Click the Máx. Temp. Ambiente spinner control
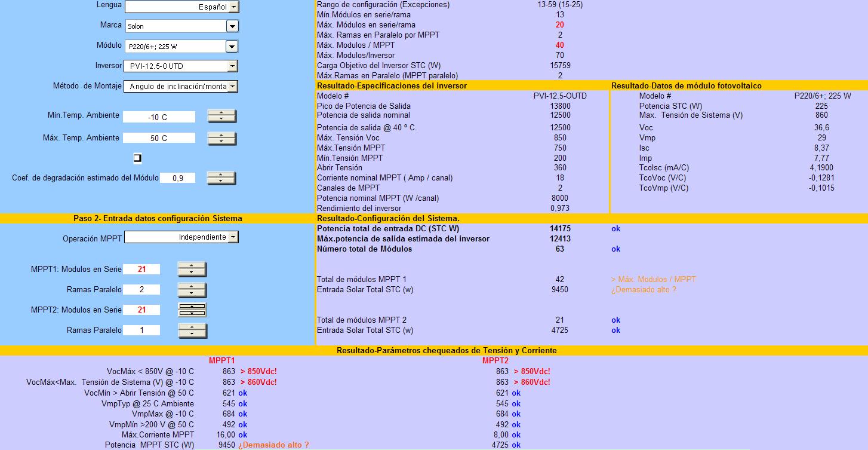This screenshot has height=450, width=868. [221, 138]
